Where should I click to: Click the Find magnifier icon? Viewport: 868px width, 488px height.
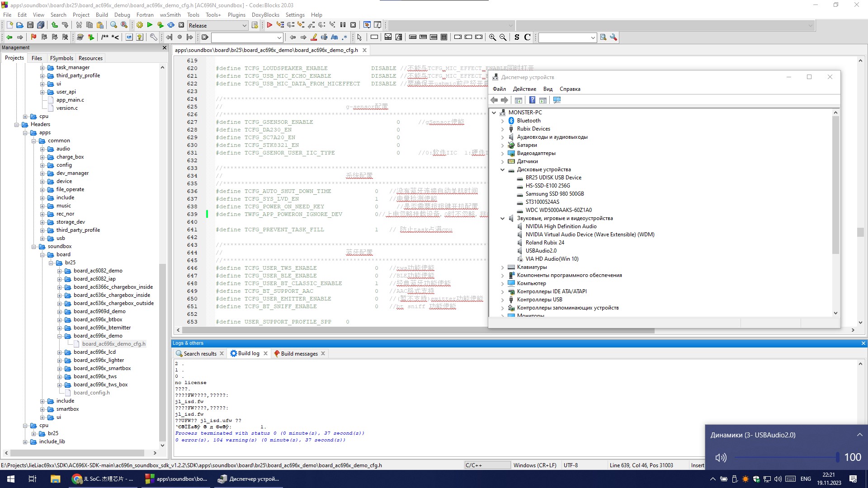pyautogui.click(x=113, y=25)
